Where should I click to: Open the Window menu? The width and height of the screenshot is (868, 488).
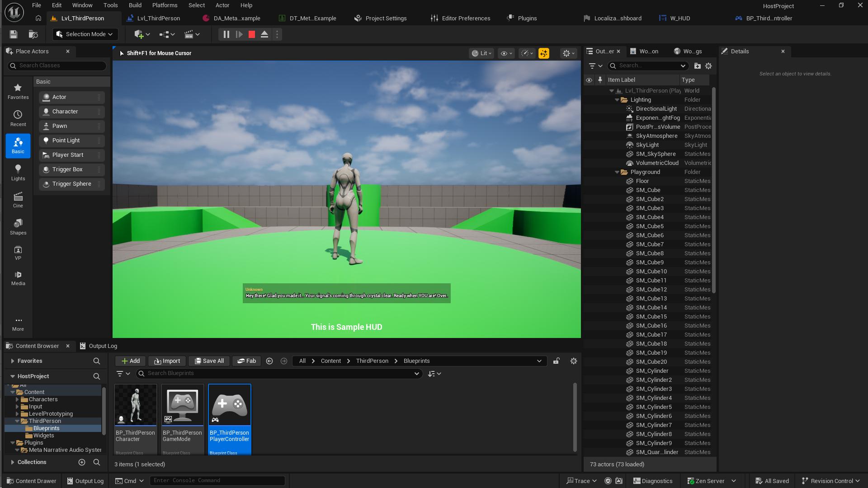(x=82, y=5)
